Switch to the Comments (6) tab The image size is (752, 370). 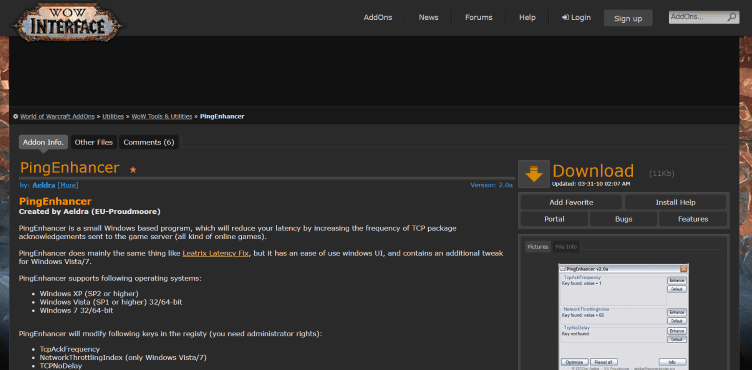149,142
